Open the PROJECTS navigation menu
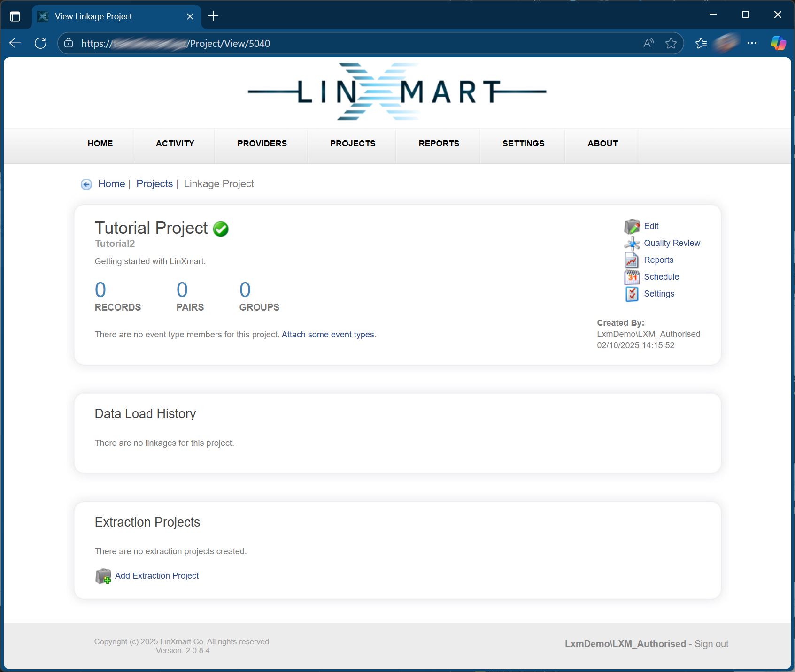 coord(353,144)
